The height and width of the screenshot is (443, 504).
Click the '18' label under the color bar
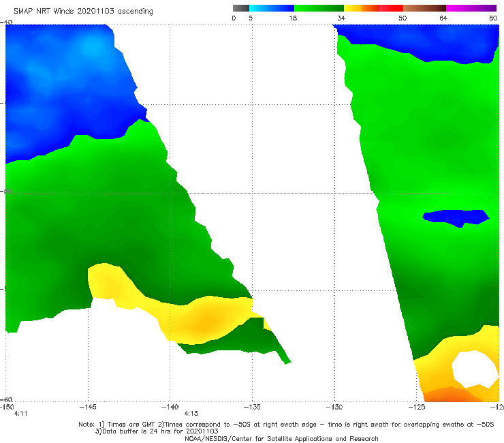[293, 18]
